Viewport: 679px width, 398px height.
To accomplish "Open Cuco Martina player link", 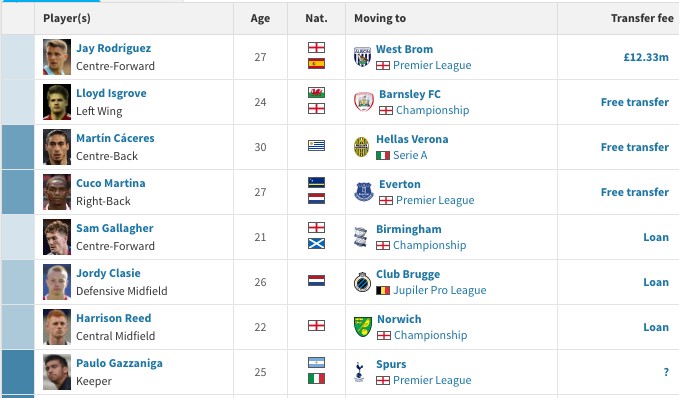I will (110, 183).
